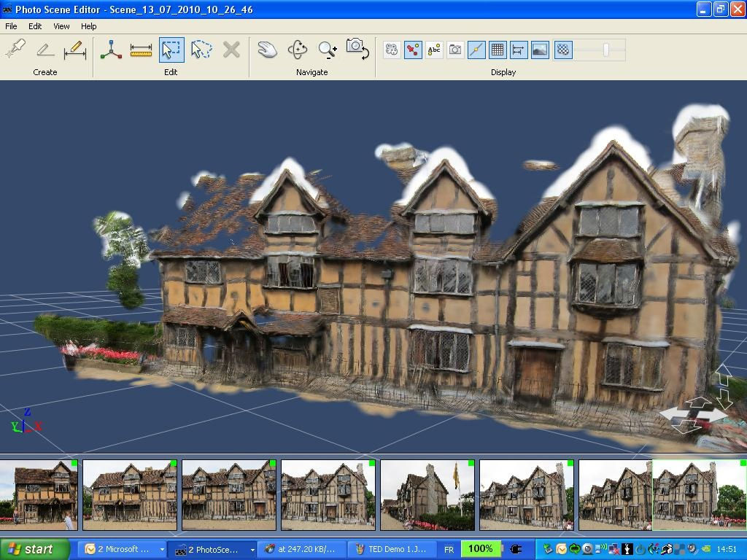
Task: Select the rectangular selection tool
Action: click(x=171, y=50)
